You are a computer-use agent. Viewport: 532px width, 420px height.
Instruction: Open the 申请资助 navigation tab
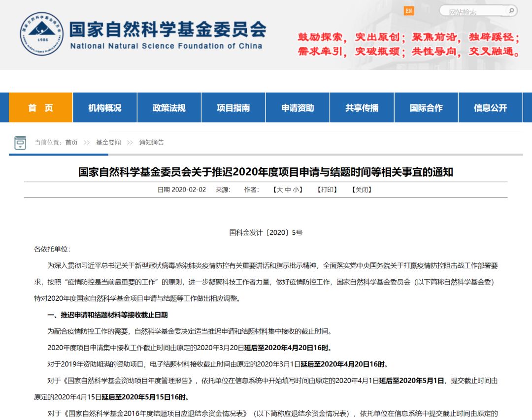298,107
